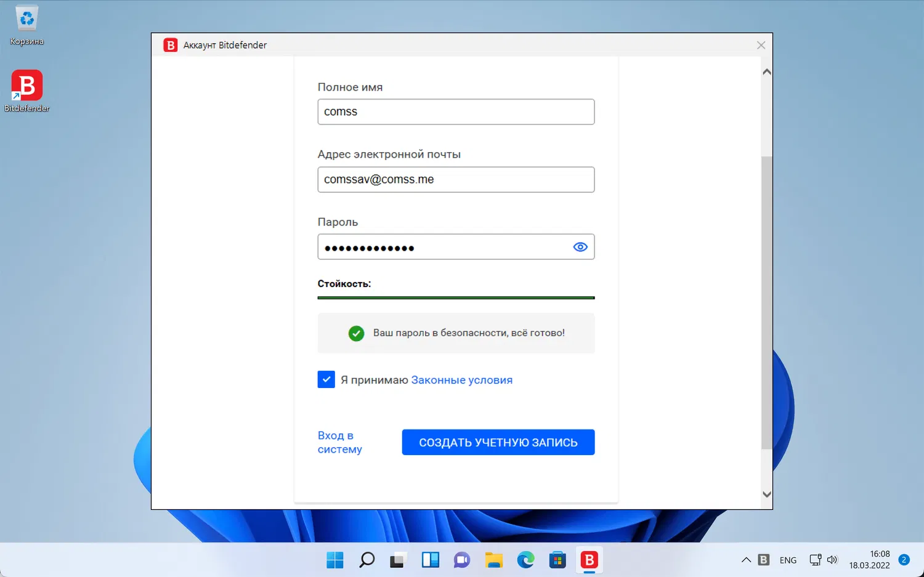924x577 pixels.
Task: Launch Microsoft Edge from the taskbar
Action: (525, 560)
